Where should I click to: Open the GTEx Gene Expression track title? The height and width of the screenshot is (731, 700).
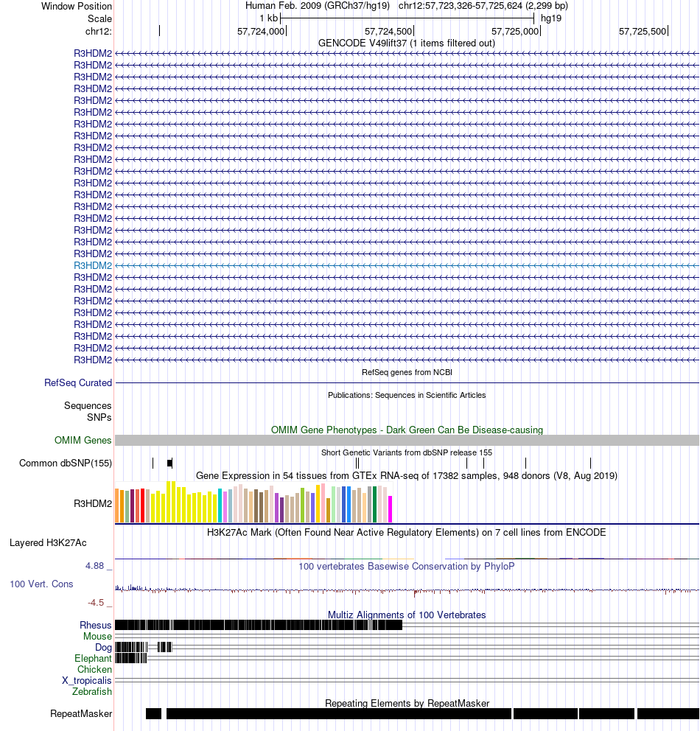point(407,475)
